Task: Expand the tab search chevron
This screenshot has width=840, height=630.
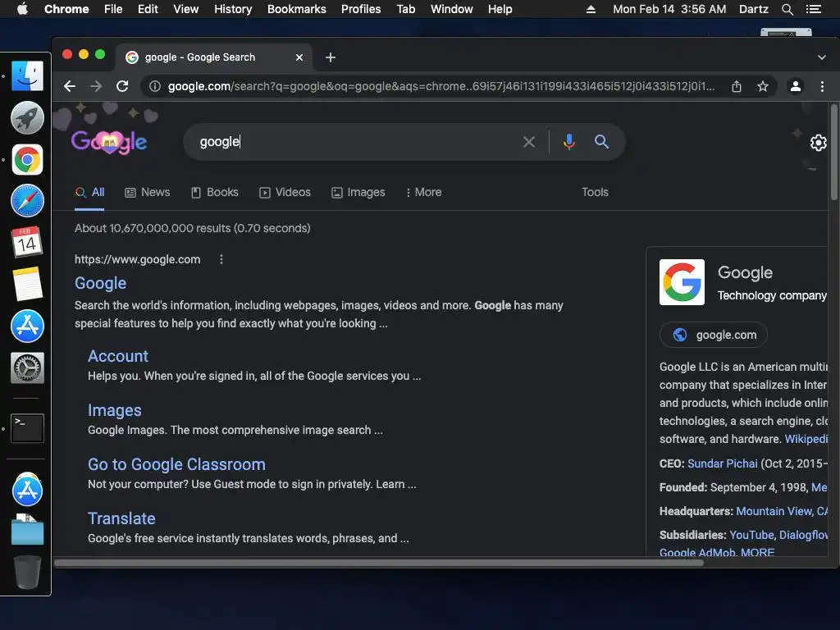Action: [x=822, y=57]
